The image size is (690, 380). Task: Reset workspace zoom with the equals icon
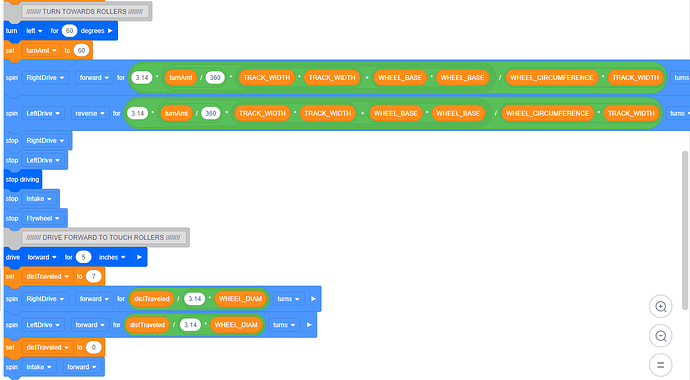[x=661, y=365]
